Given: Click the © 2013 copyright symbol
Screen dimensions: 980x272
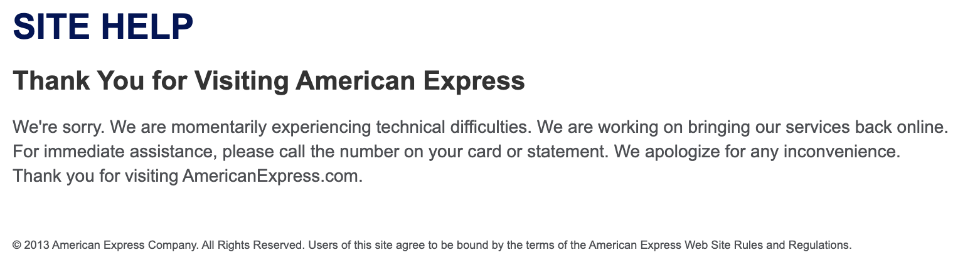Looking at the screenshot, I should coord(17,245).
